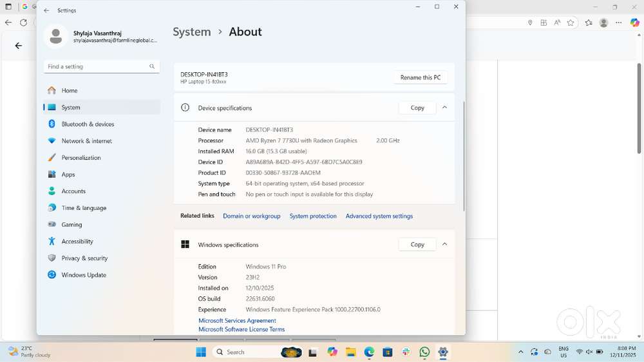Open Network & internet settings

click(86, 141)
